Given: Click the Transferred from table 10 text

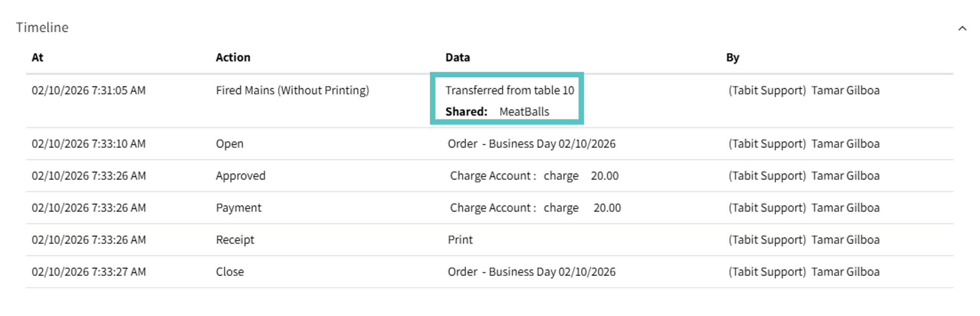Looking at the screenshot, I should (510, 90).
